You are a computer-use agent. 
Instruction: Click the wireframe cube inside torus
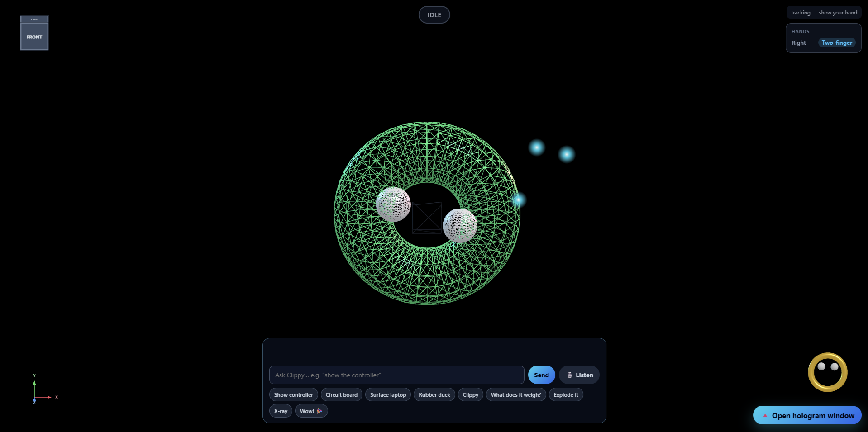click(x=427, y=218)
